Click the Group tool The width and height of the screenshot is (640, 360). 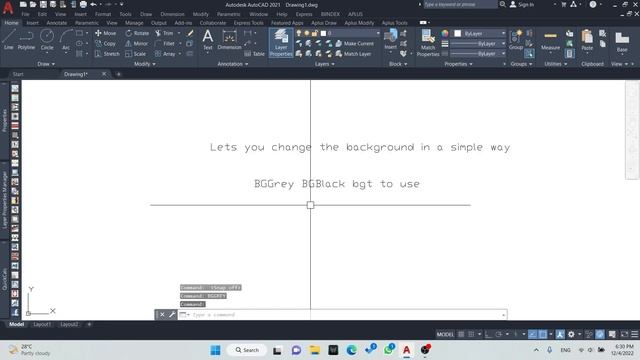pos(516,40)
